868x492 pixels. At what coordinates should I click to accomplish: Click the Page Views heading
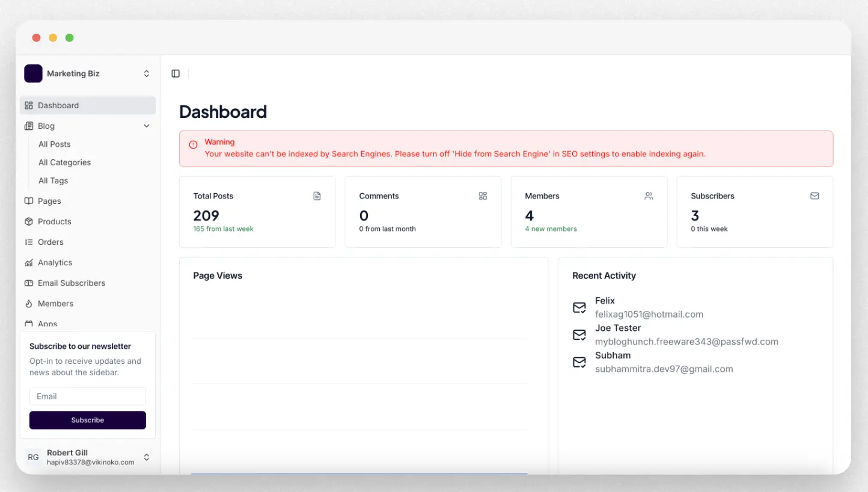pos(218,275)
